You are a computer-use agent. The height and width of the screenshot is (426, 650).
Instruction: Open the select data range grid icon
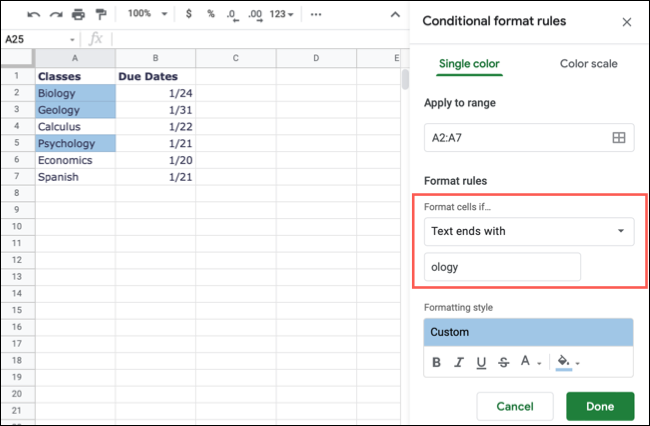click(x=618, y=138)
